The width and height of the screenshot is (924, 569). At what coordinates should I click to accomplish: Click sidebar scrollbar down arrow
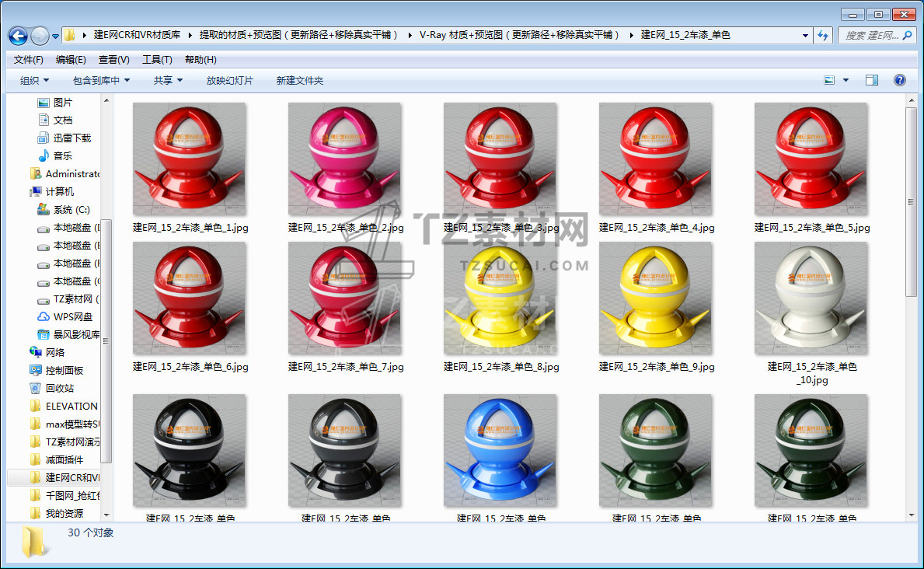click(106, 515)
